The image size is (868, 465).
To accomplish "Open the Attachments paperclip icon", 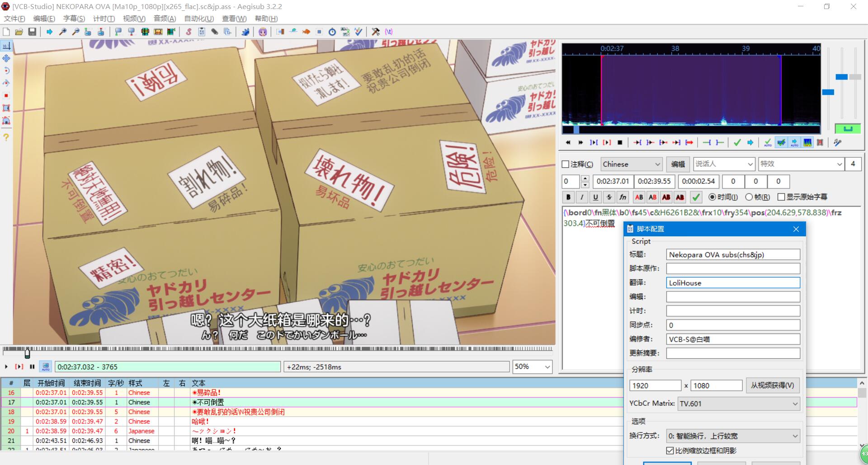I will tap(215, 32).
